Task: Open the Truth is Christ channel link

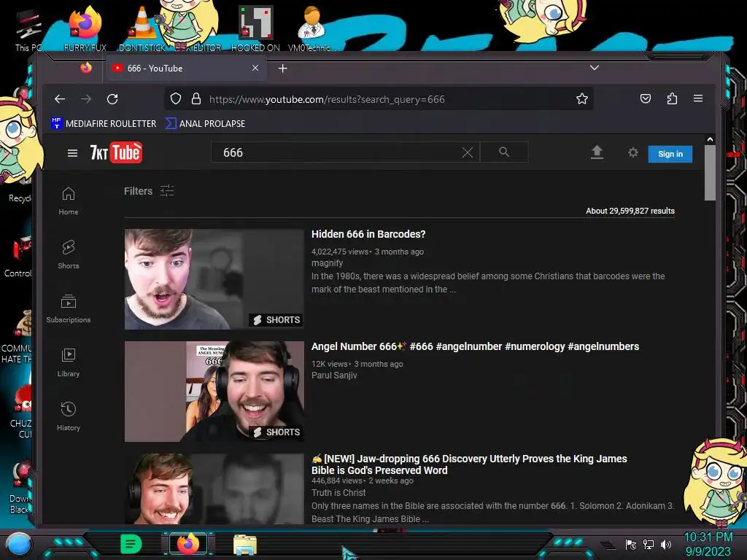Action: point(338,493)
